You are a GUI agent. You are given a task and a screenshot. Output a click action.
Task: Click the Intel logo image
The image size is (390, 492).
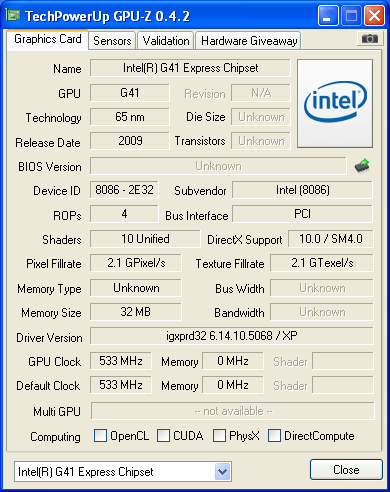pos(335,103)
